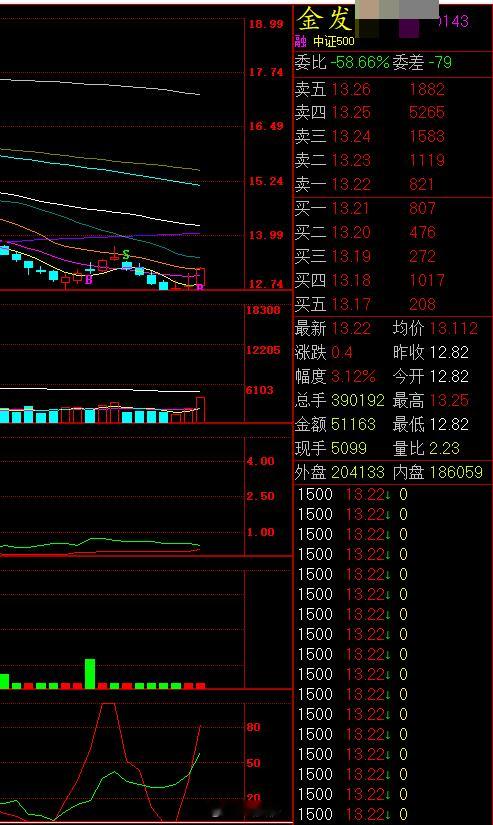The image size is (493, 825).
Task: Click the 量比 2.23 field
Action: tap(426, 448)
